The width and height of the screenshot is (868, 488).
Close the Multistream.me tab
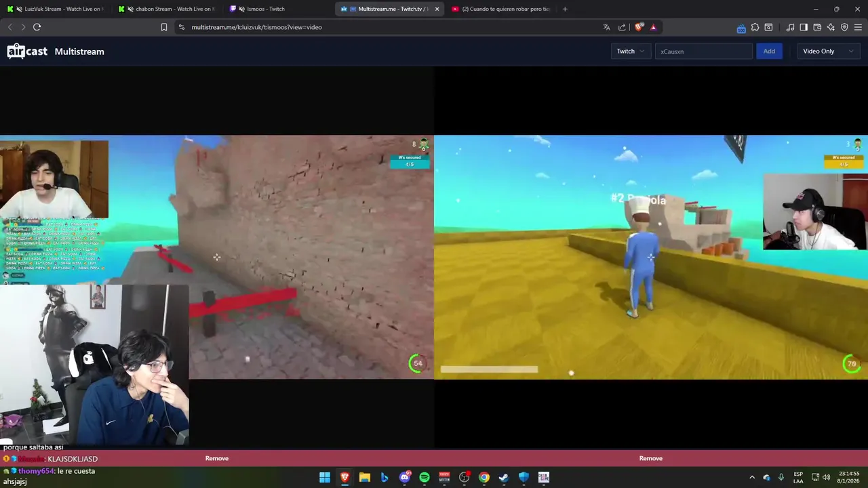click(437, 9)
